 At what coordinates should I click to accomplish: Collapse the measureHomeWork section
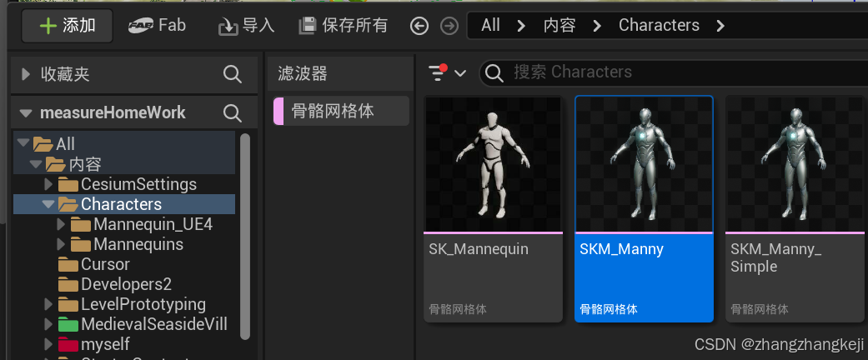coord(26,113)
